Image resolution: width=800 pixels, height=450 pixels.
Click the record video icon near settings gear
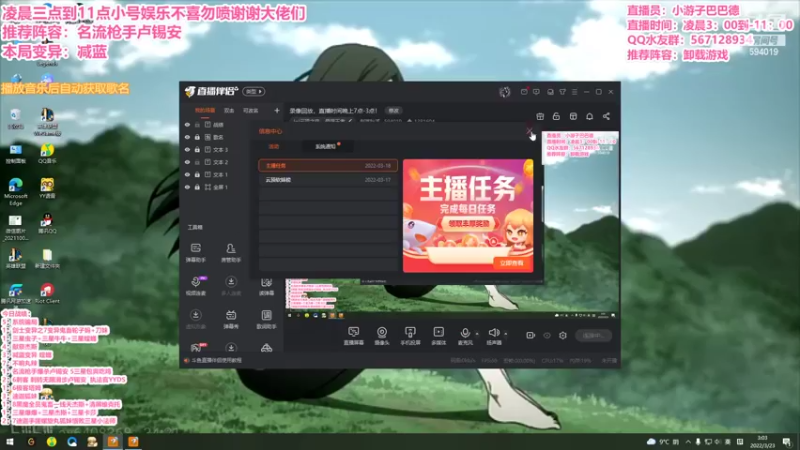click(531, 335)
